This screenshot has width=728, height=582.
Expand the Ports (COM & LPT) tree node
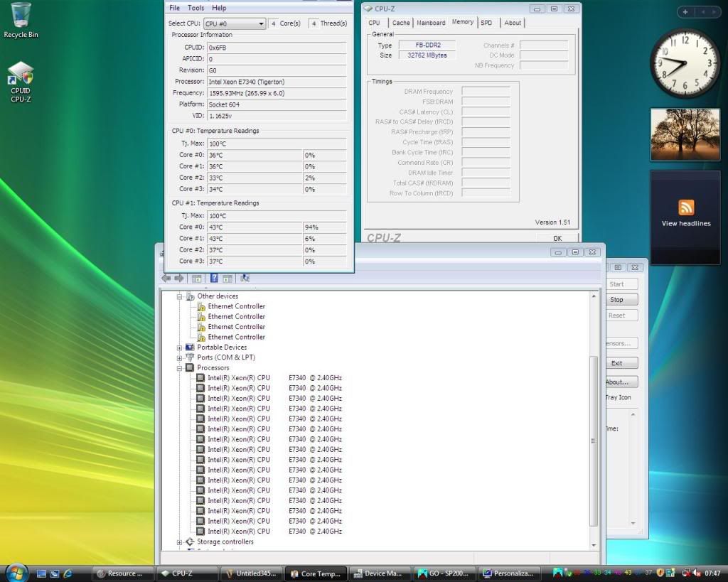179,358
